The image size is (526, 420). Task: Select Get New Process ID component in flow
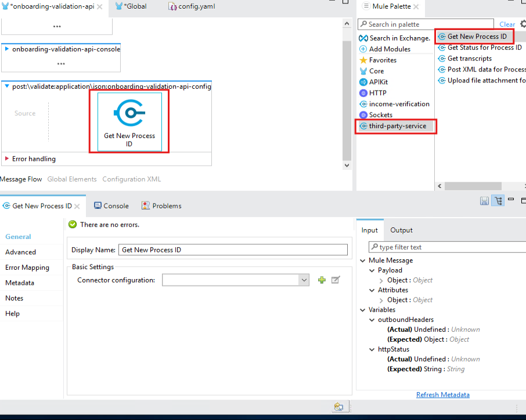pyautogui.click(x=129, y=121)
